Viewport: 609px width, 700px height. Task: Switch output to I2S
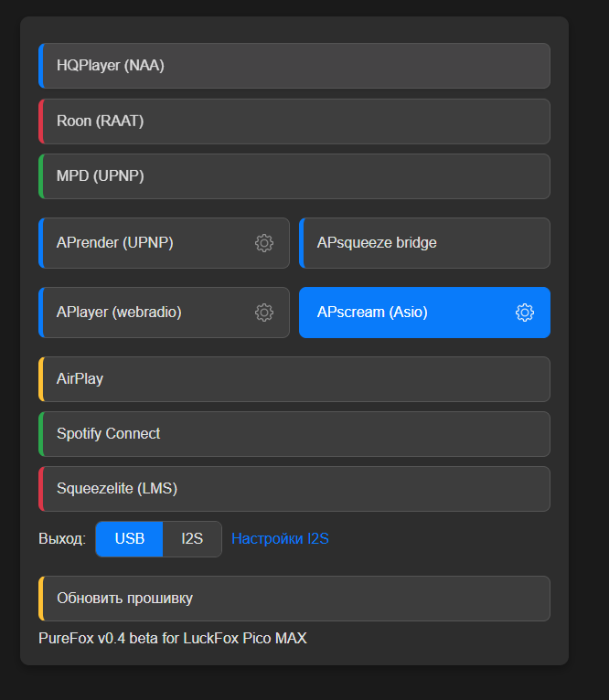click(192, 539)
